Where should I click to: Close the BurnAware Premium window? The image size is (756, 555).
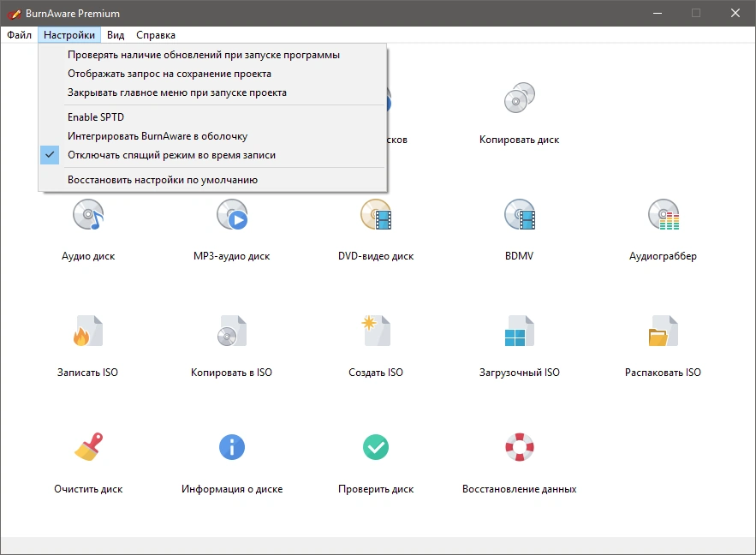tap(735, 13)
